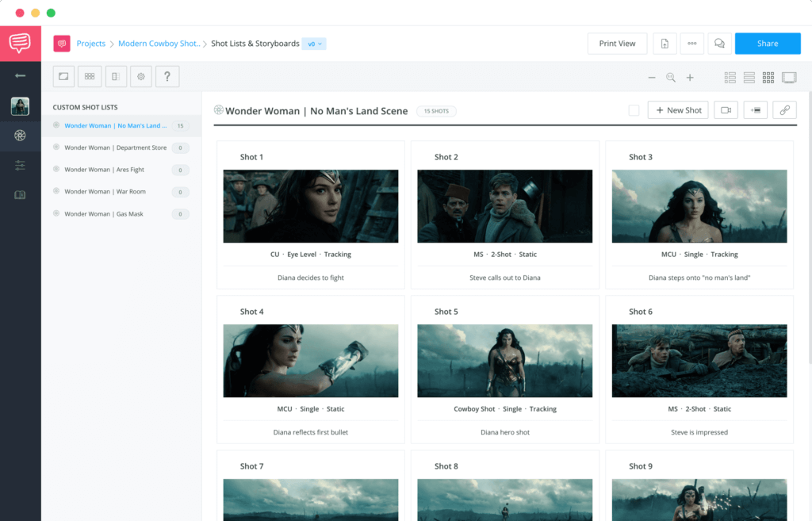
Task: Open the storyboard book icon in sidebar
Action: [x=20, y=194]
